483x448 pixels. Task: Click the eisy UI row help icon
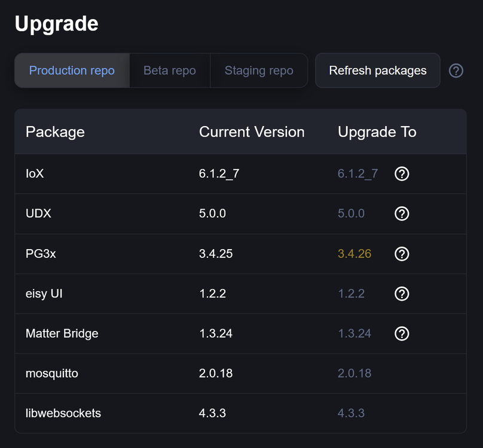coord(402,293)
